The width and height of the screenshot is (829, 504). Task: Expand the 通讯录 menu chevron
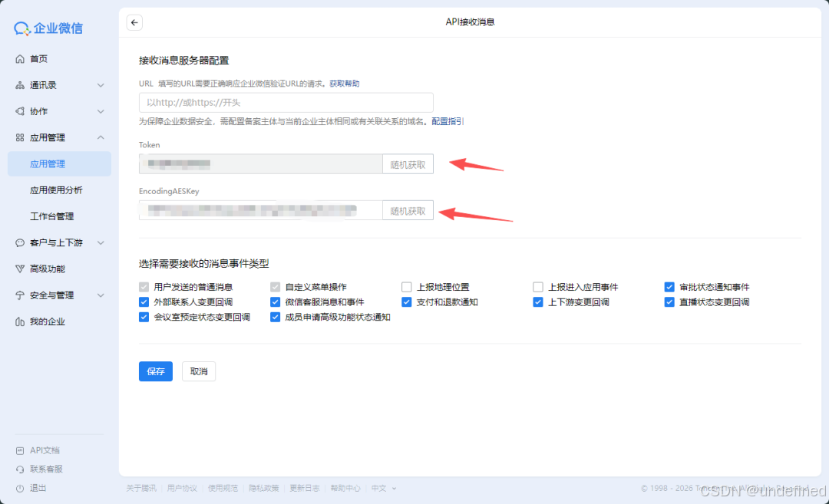[x=101, y=85]
